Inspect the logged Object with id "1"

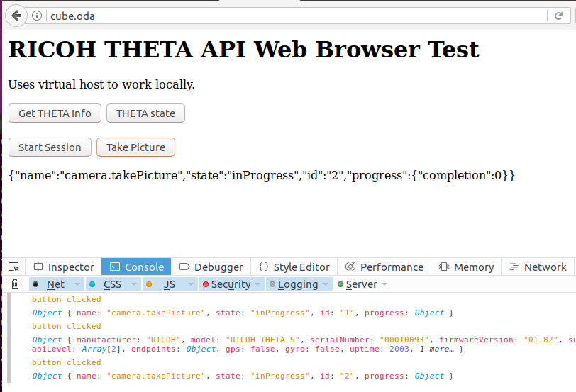coord(47,313)
